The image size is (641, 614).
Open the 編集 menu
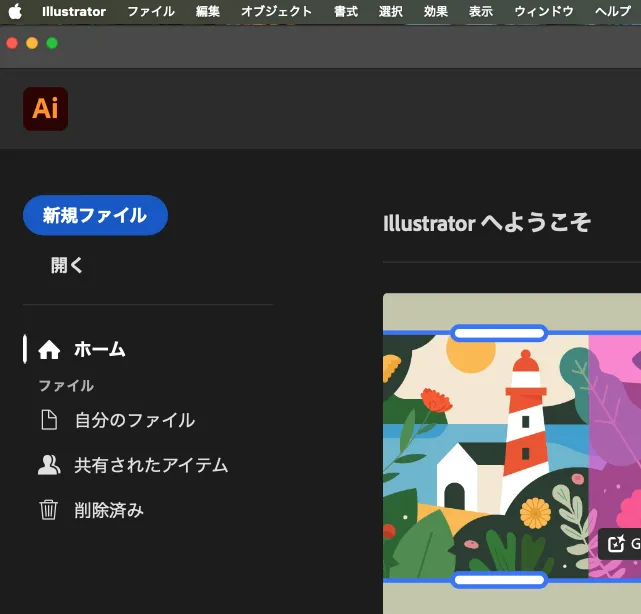point(208,11)
